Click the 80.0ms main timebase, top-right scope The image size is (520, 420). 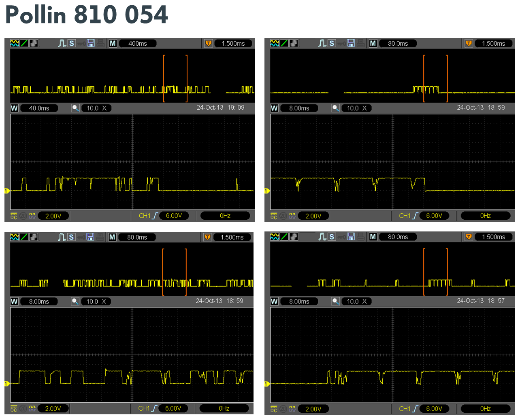(398, 43)
